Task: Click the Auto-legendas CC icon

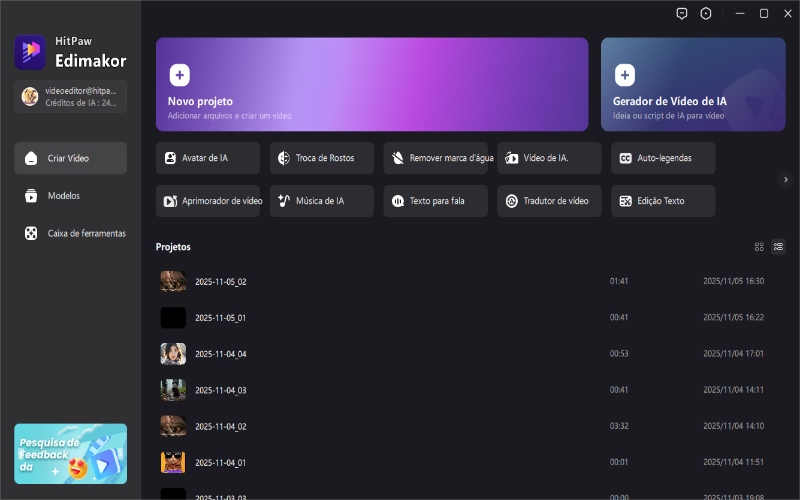Action: (626, 158)
